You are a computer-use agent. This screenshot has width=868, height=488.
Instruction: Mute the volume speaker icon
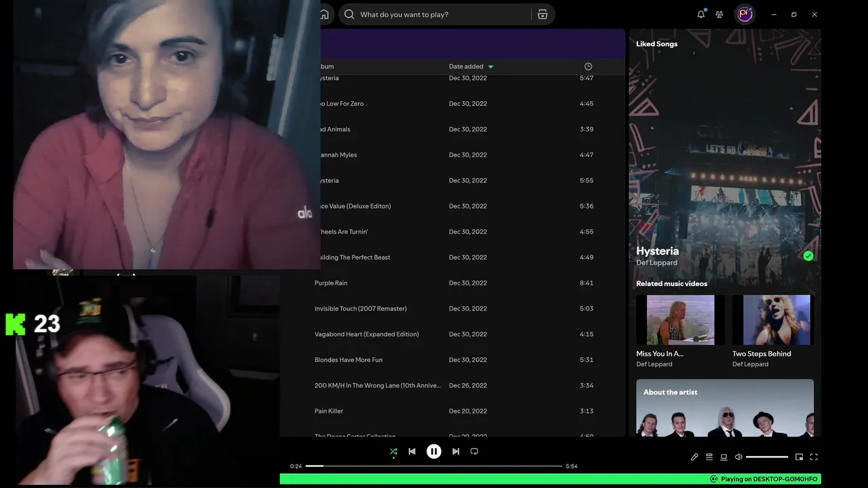[738, 457]
